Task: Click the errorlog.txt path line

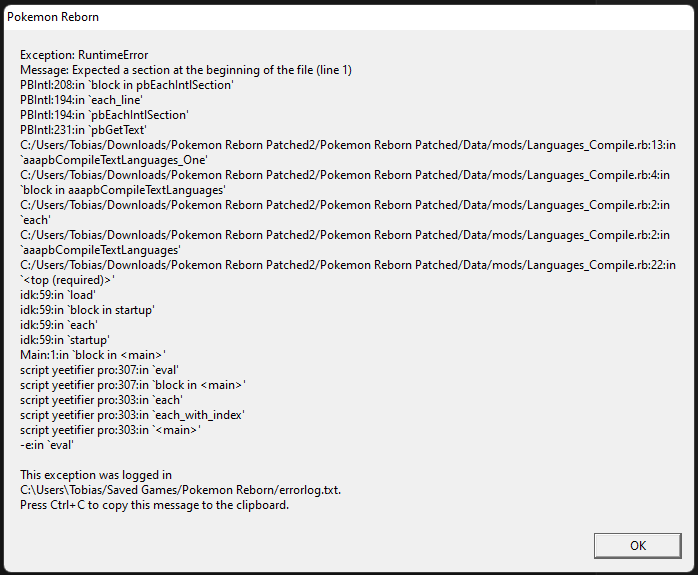Action: (x=180, y=490)
